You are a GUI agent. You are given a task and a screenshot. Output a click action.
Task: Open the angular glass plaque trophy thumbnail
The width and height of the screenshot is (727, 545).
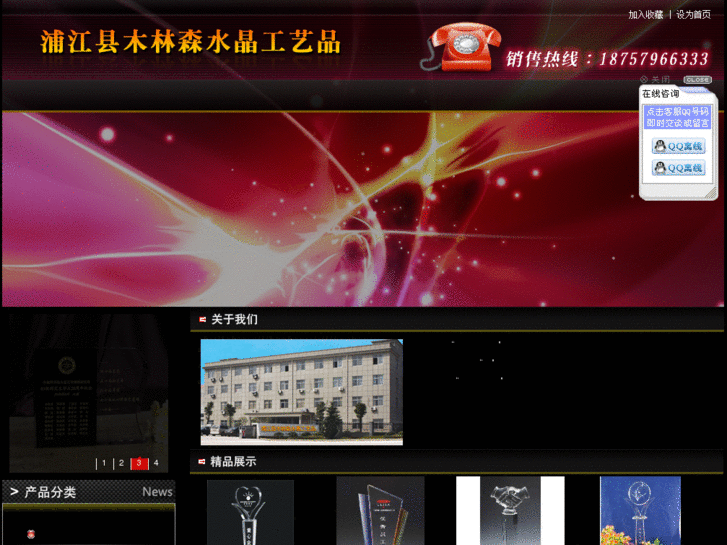[x=380, y=510]
